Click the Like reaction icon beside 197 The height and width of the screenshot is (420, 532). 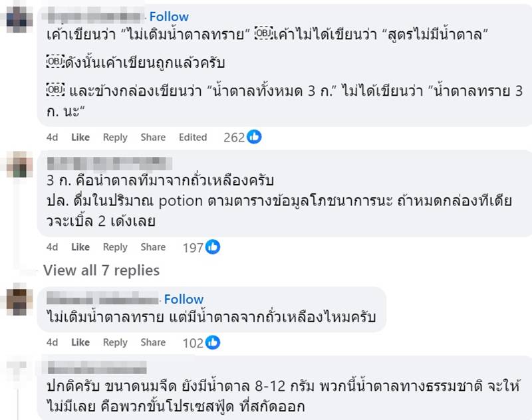click(211, 247)
